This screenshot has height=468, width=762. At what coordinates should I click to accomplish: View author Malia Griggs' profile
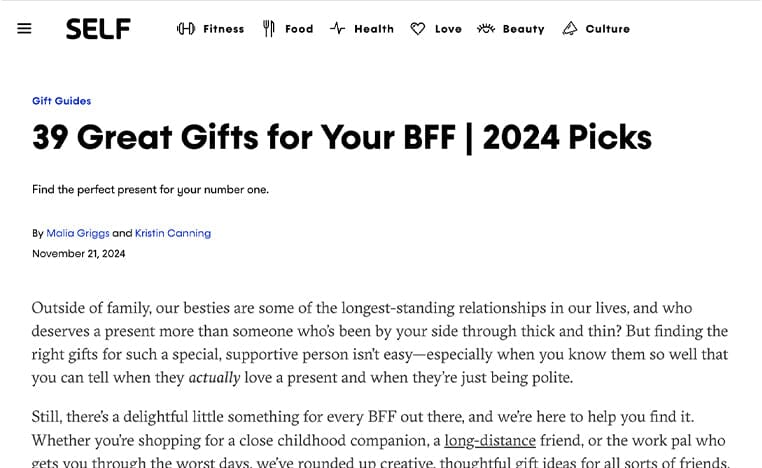tap(78, 233)
